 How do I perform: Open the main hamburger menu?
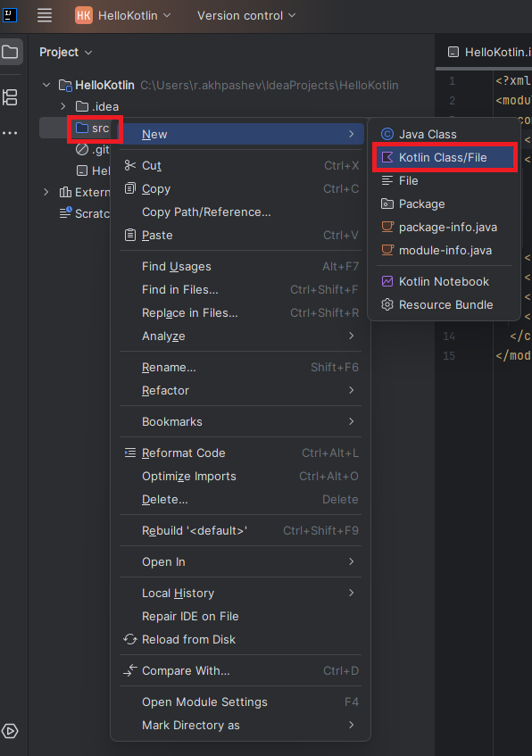[x=45, y=15]
